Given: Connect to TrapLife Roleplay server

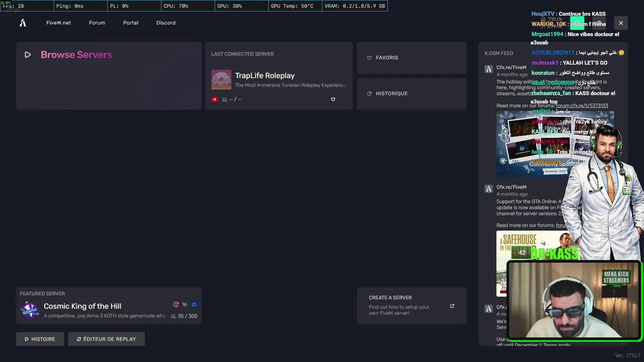Looking at the screenshot, I should pyautogui.click(x=279, y=76).
